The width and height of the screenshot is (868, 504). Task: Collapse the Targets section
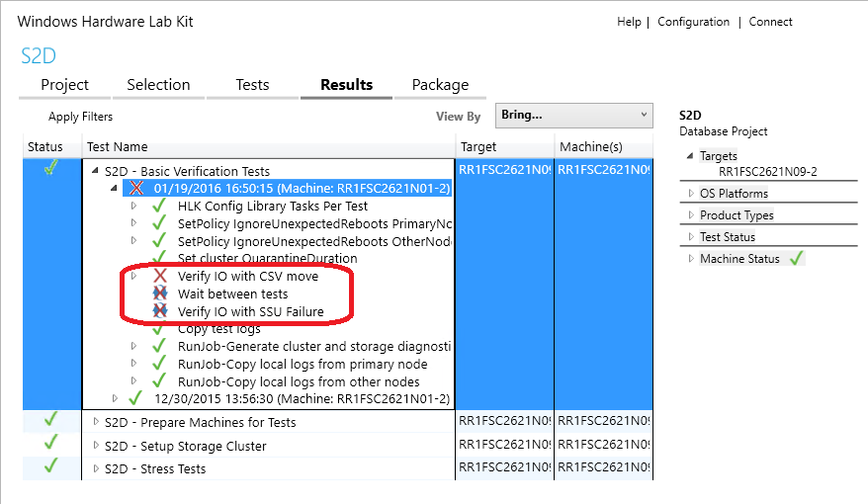pyautogui.click(x=690, y=156)
